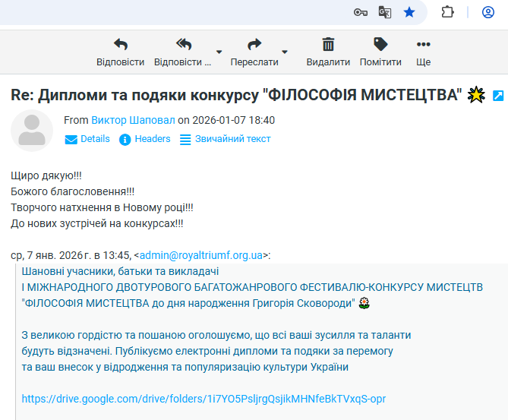The height and width of the screenshot is (420, 508).
Task: Open the Chrome extensions puzzle icon
Action: (x=447, y=12)
